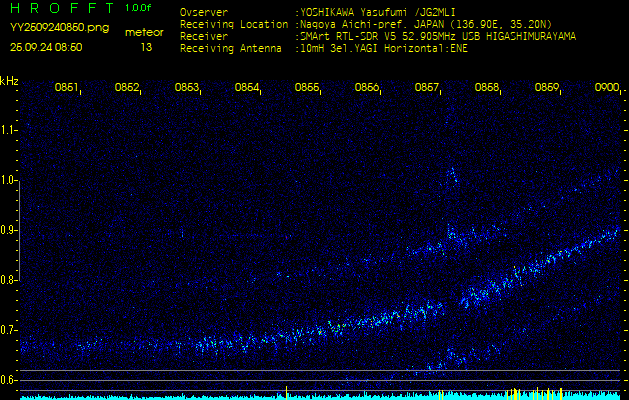Screen dimensions: 629x400
Task: Click the meteor count value 13
Action: pyautogui.click(x=147, y=47)
